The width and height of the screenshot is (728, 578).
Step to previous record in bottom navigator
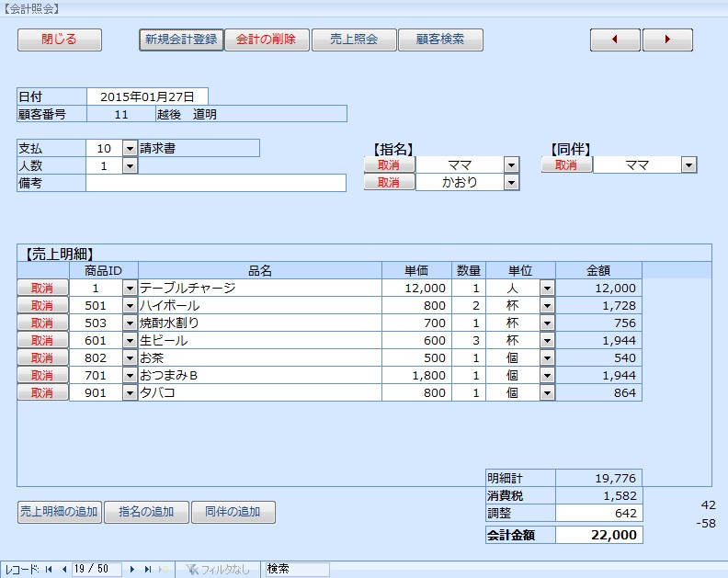(x=64, y=570)
